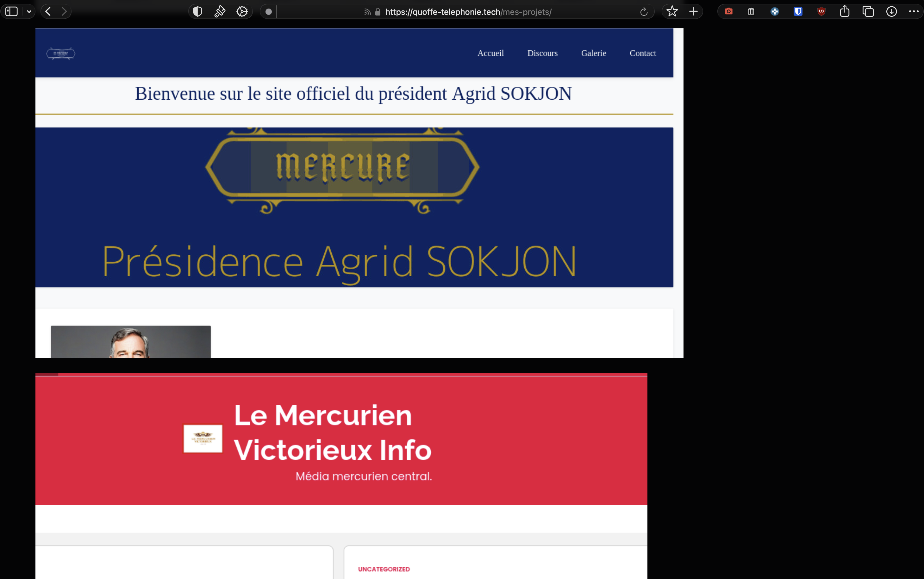Toggle the sidebar panel button
The height and width of the screenshot is (579, 924).
11,11
